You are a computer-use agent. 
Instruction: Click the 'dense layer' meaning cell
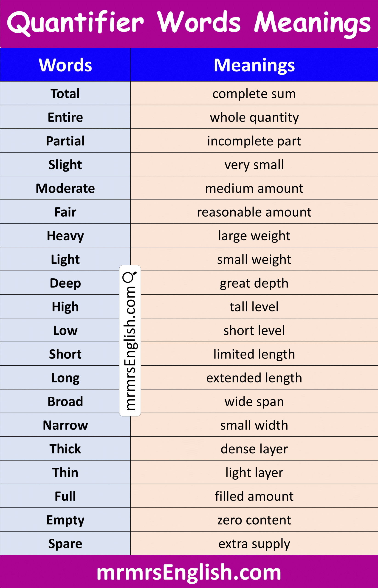pos(254,449)
